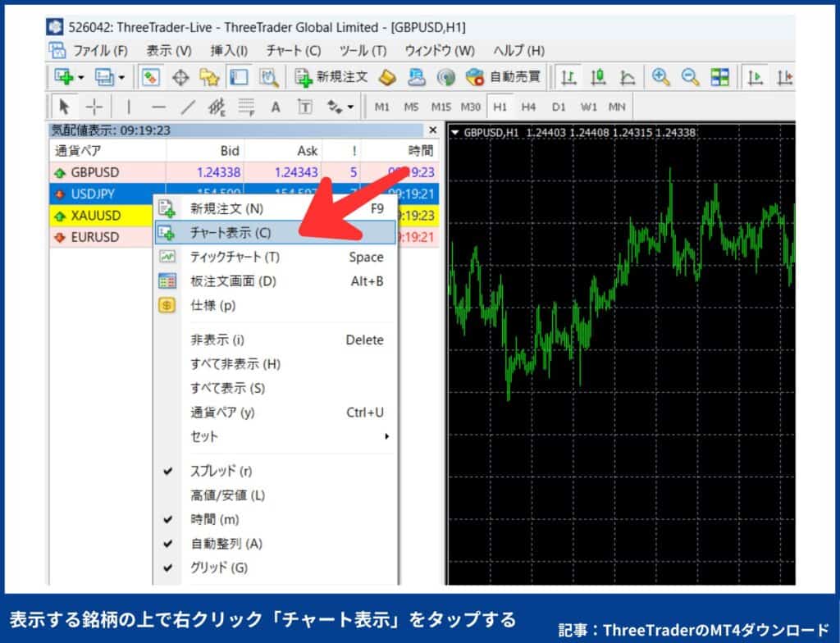Close the 気配値表示 panel
Image resolution: width=840 pixels, height=643 pixels.
(x=433, y=130)
